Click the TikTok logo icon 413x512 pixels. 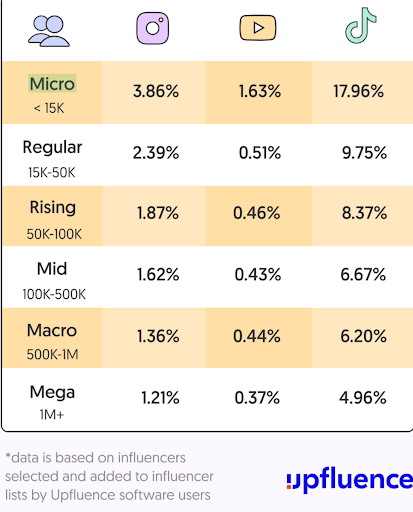click(361, 26)
